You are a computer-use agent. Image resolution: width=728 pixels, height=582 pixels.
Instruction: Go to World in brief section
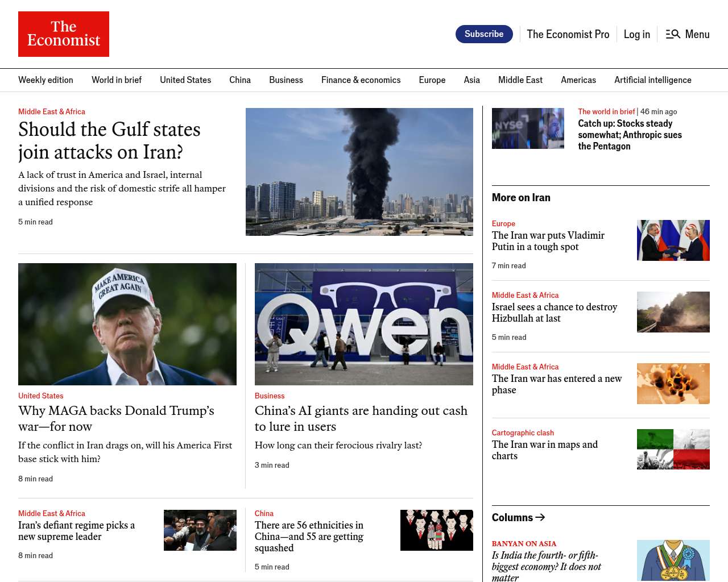117,80
